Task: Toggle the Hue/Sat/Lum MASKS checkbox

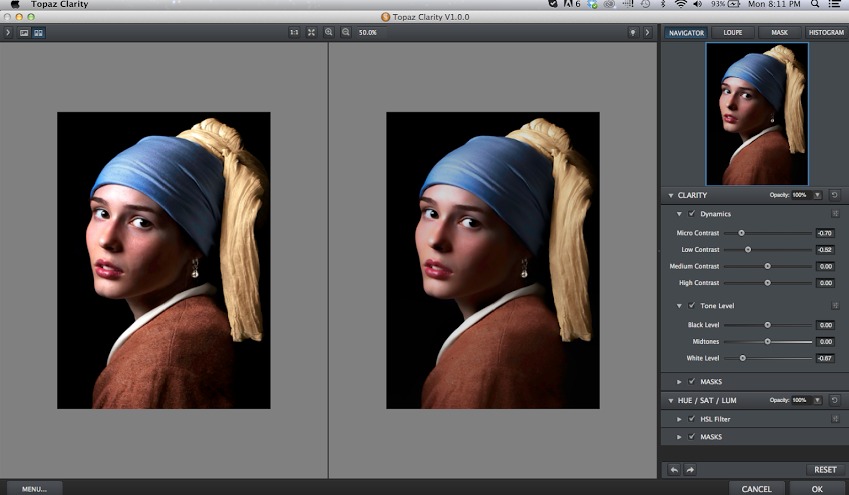Action: 691,437
